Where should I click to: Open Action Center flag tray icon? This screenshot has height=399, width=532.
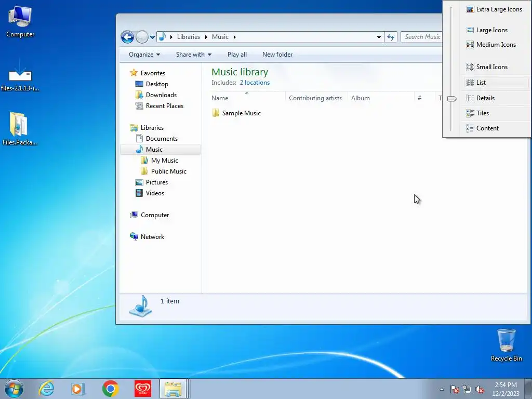454,389
